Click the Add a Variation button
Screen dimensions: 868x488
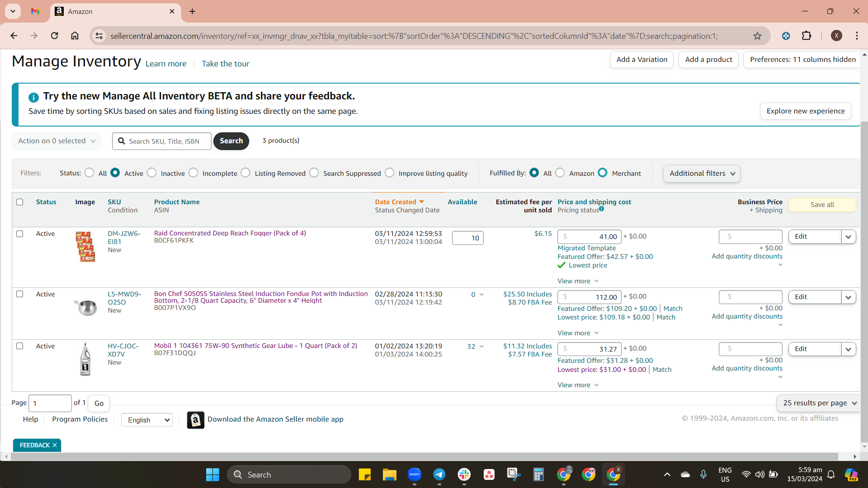point(642,60)
